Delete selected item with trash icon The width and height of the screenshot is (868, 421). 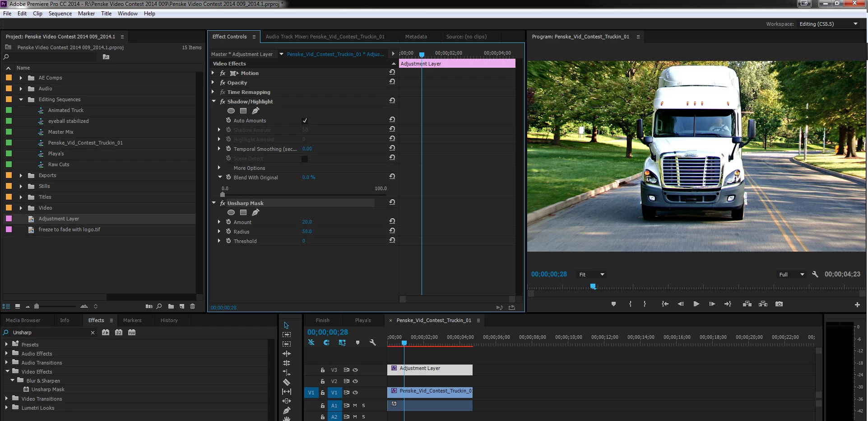tap(193, 306)
